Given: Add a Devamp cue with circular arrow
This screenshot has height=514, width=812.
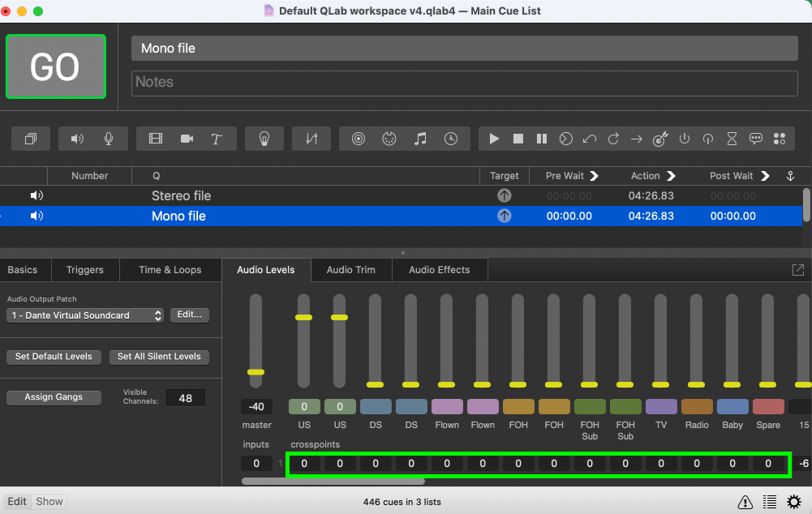Looking at the screenshot, I should pyautogui.click(x=613, y=139).
